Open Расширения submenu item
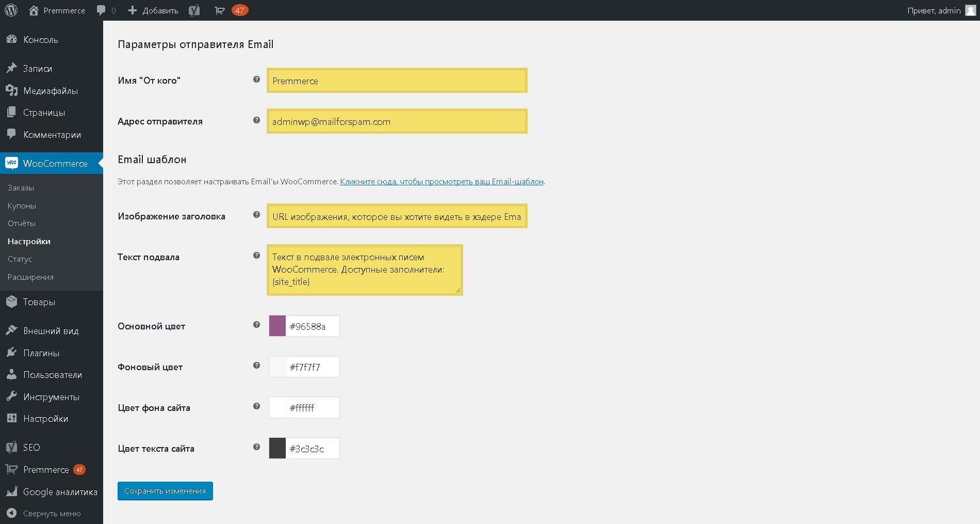Screen dimensions: 980x524 click(30, 277)
